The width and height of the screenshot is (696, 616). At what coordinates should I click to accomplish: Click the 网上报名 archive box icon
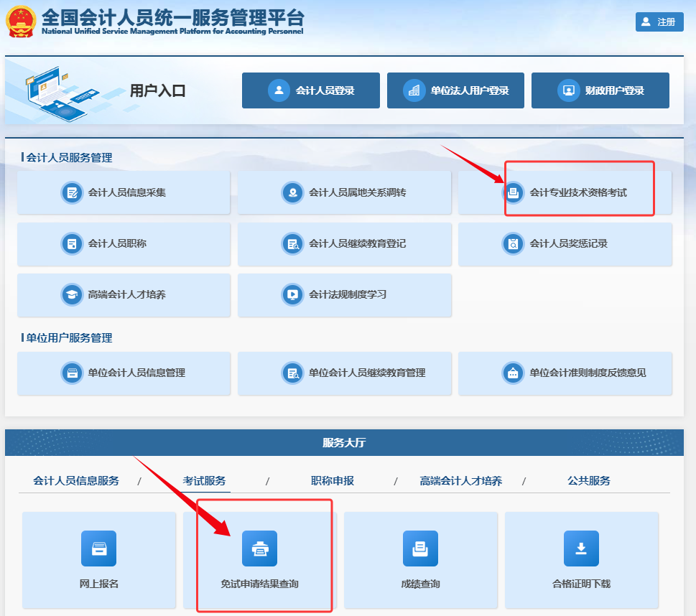tap(98, 549)
